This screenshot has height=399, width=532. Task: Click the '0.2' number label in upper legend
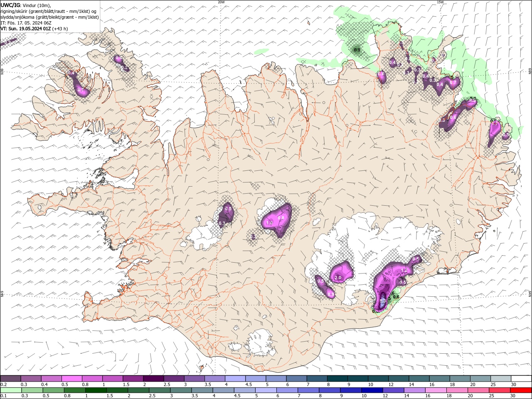point(3,384)
